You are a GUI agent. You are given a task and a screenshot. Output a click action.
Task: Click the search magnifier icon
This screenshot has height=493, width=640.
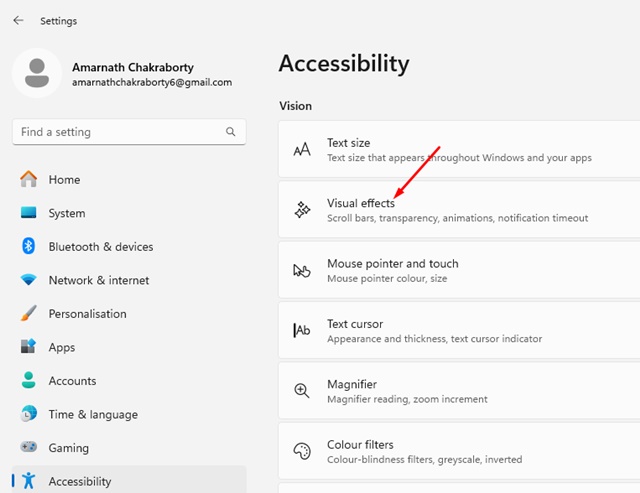pyautogui.click(x=231, y=132)
